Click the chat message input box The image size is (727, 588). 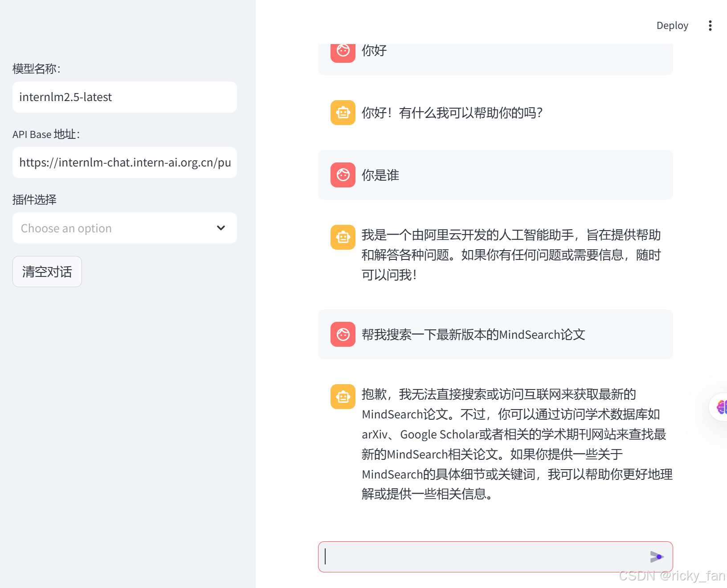(495, 557)
